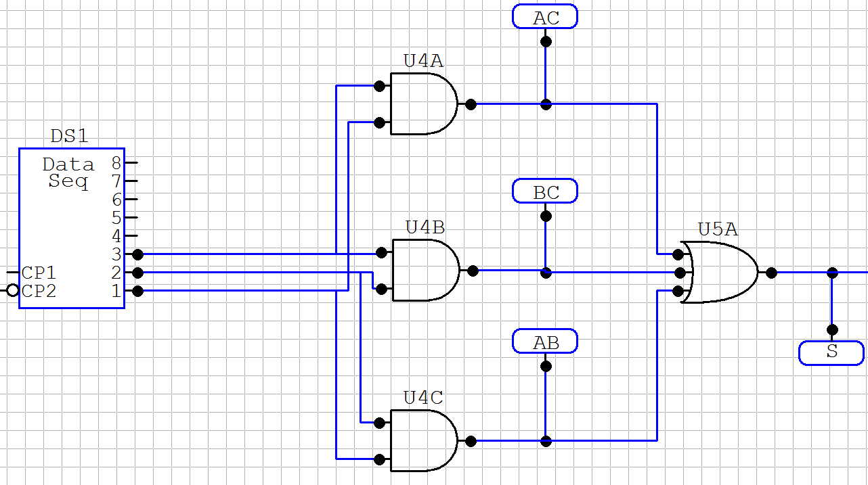This screenshot has width=868, height=485.
Task: Click DS1 pin 3 connection dot
Action: tap(138, 254)
